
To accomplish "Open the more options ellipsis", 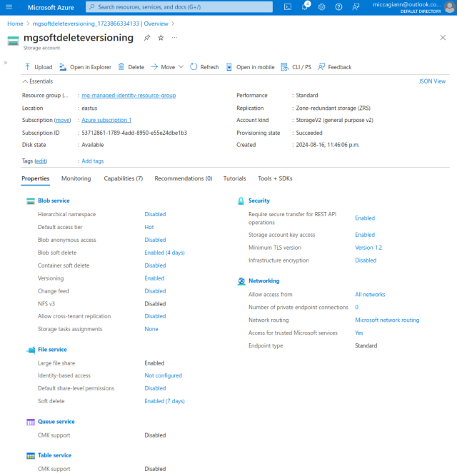I will click(174, 38).
